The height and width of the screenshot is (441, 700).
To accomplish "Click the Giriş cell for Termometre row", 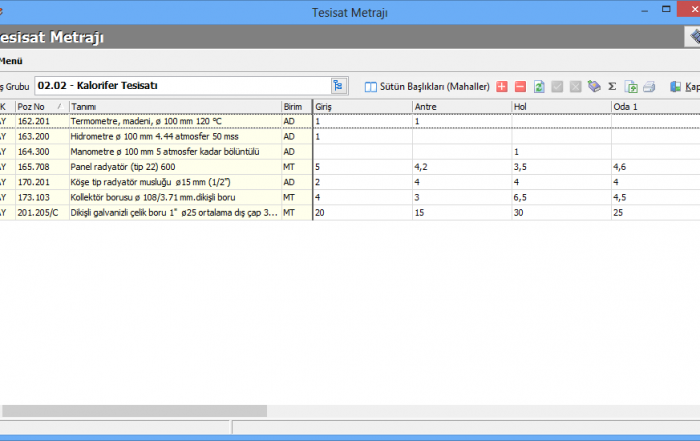I will pos(362,121).
